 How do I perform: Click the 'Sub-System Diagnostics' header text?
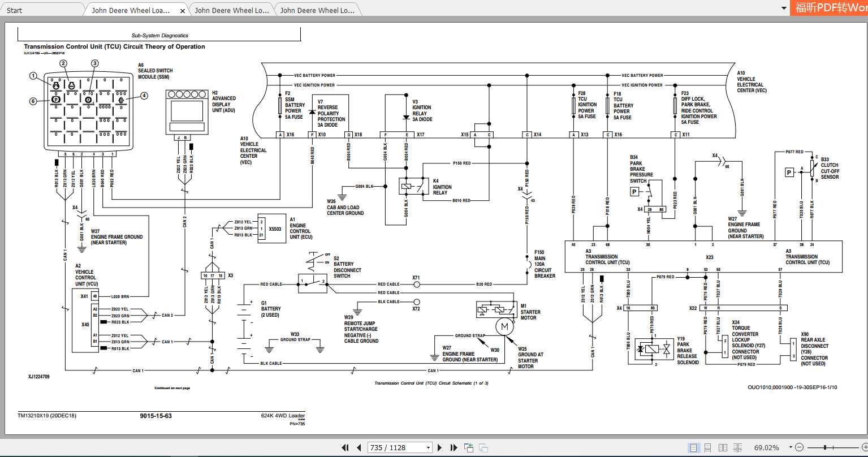pos(160,36)
